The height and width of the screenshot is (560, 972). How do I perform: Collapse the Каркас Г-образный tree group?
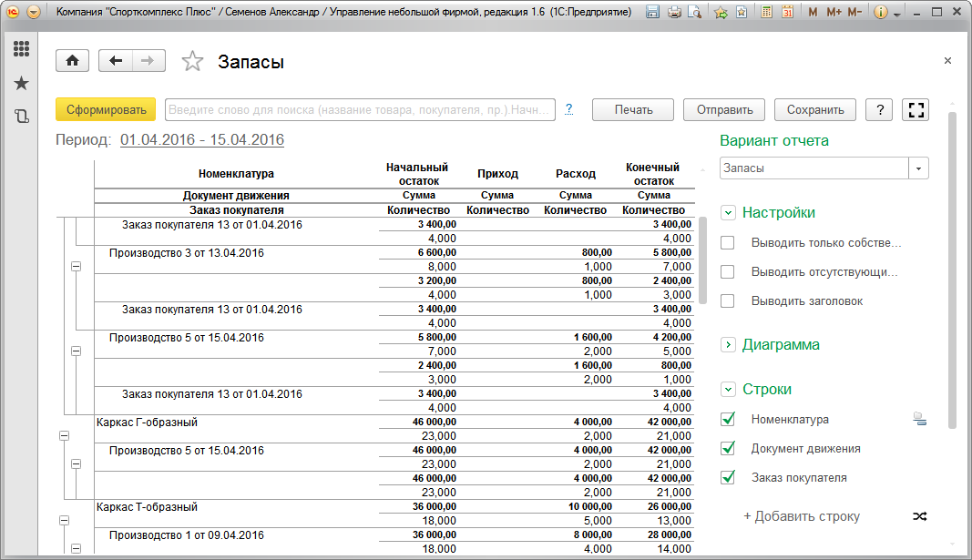click(x=64, y=436)
